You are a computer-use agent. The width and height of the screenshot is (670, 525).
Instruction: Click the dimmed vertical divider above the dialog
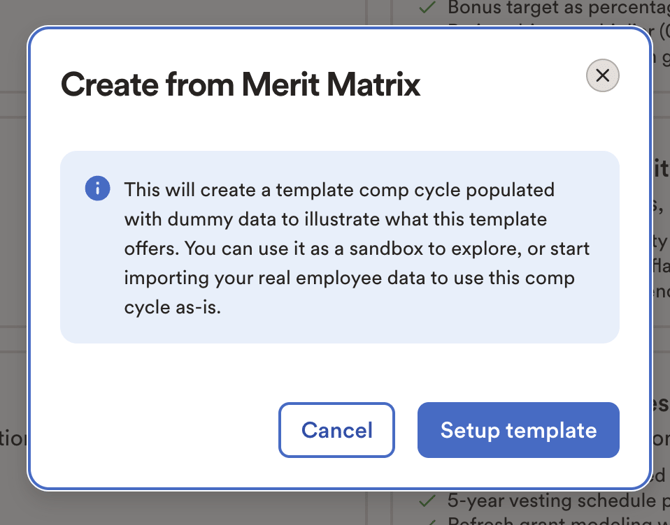coord(366,12)
